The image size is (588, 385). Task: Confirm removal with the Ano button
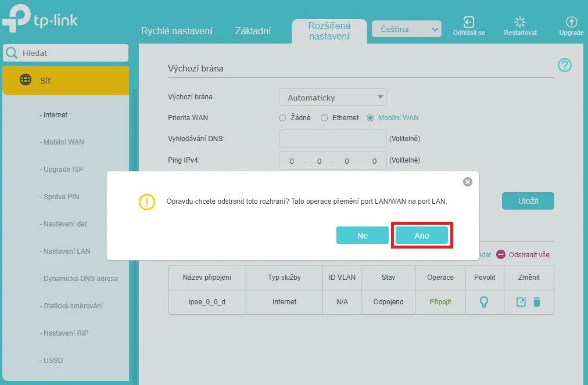421,235
